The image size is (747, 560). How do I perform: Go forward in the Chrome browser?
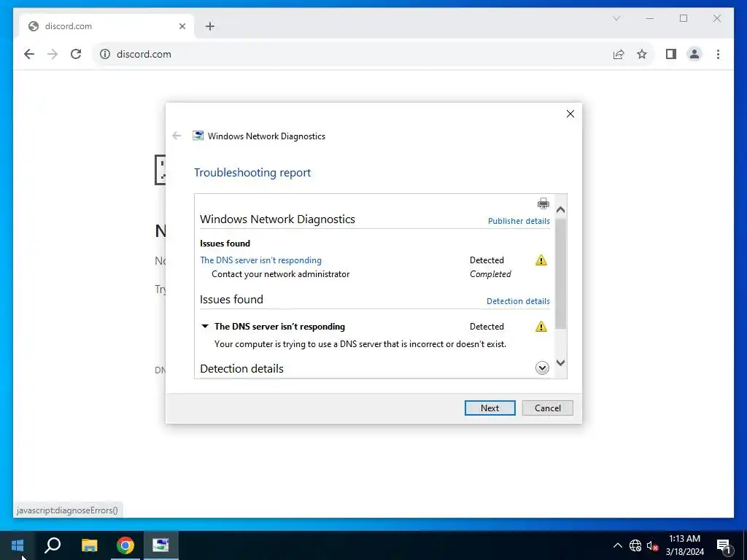click(53, 54)
